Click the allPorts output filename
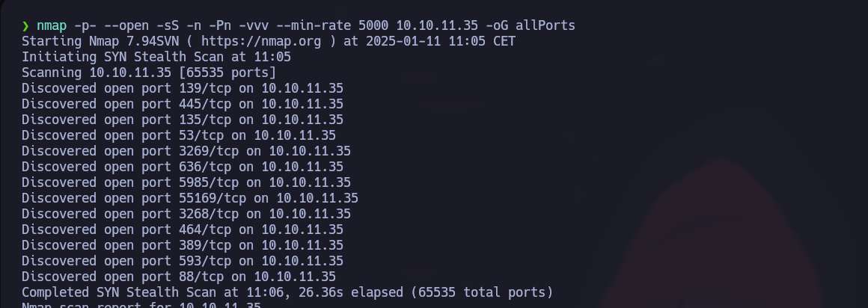The width and height of the screenshot is (868, 308). (545, 25)
